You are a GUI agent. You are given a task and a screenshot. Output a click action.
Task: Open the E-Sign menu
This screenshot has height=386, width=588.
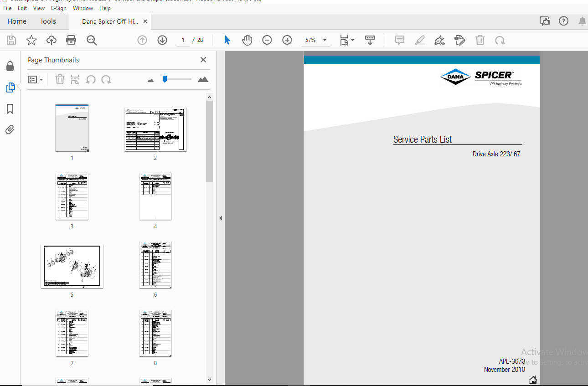[59, 8]
